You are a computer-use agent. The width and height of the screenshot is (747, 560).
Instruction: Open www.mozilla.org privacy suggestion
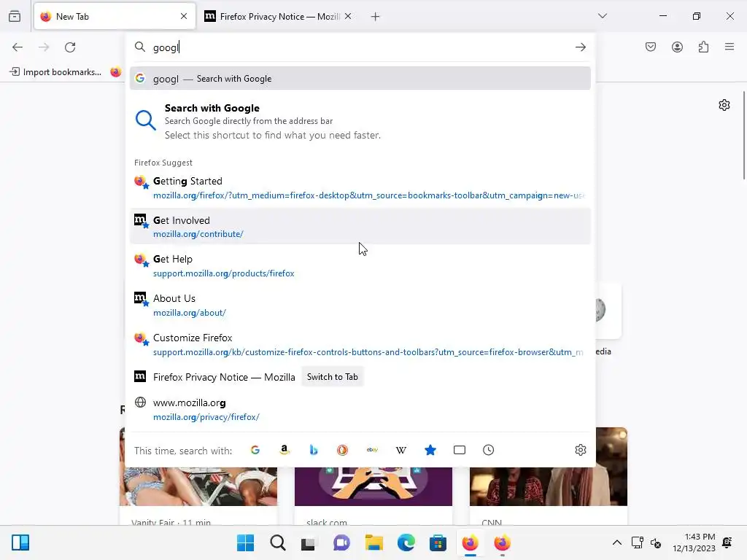click(360, 410)
